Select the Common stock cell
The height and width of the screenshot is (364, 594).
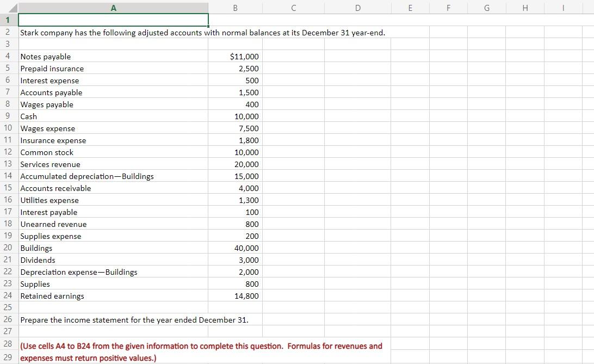(113, 152)
